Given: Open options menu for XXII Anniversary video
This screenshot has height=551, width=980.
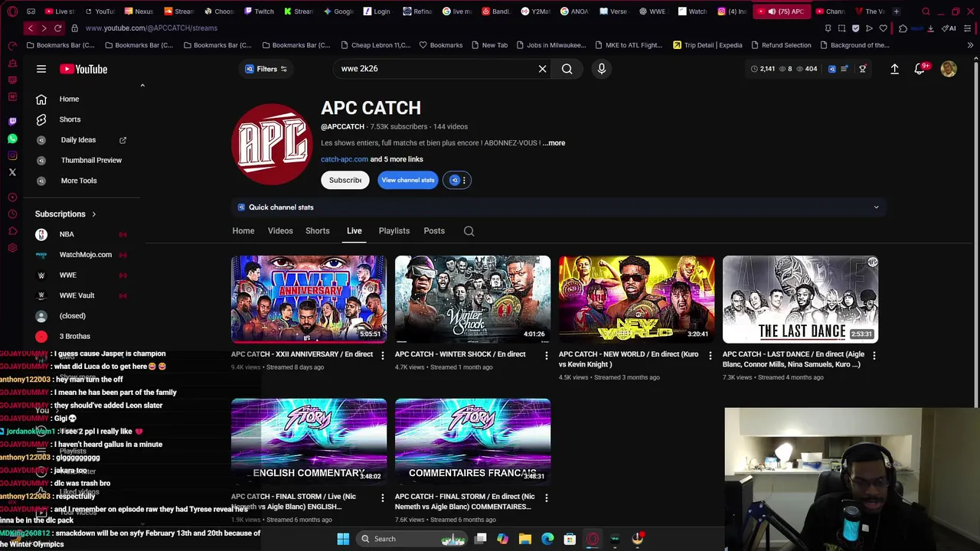Looking at the screenshot, I should coord(382,355).
